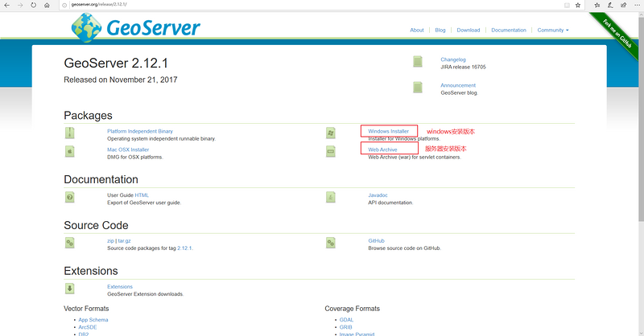Click the Platform Independent Binary package icon

70,133
